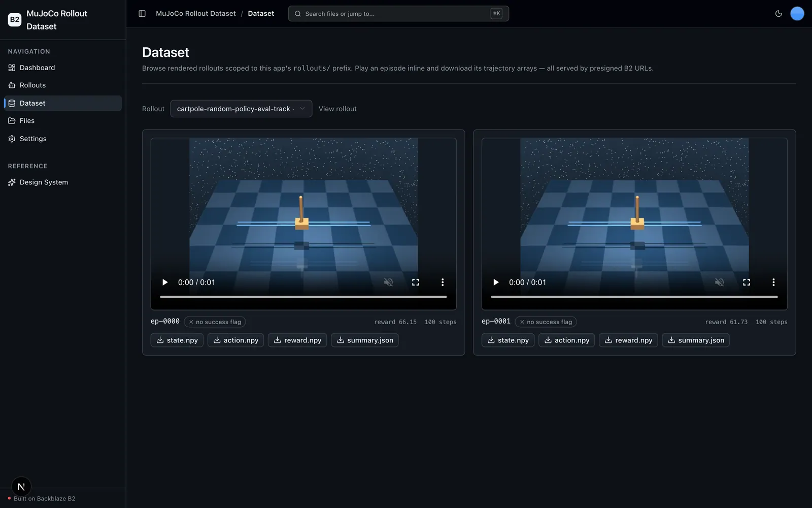812x508 pixels.
Task: Enter fullscreen on ep-0001 video
Action: pos(747,282)
